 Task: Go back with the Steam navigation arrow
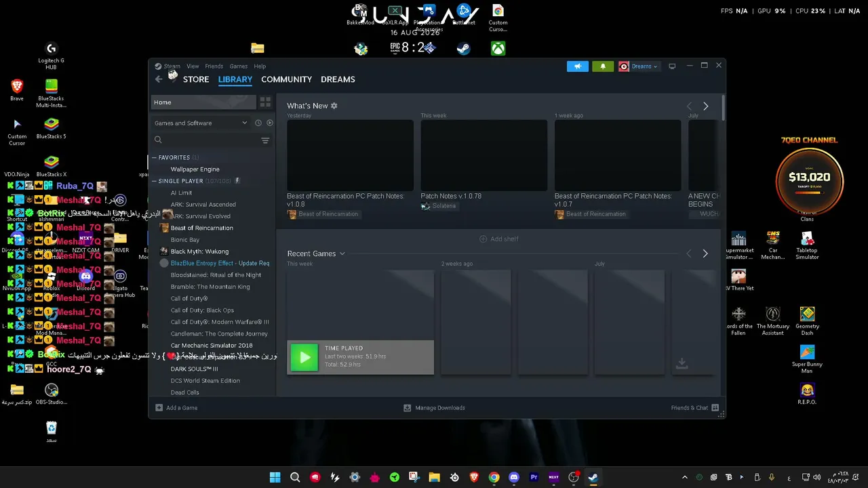tap(159, 79)
